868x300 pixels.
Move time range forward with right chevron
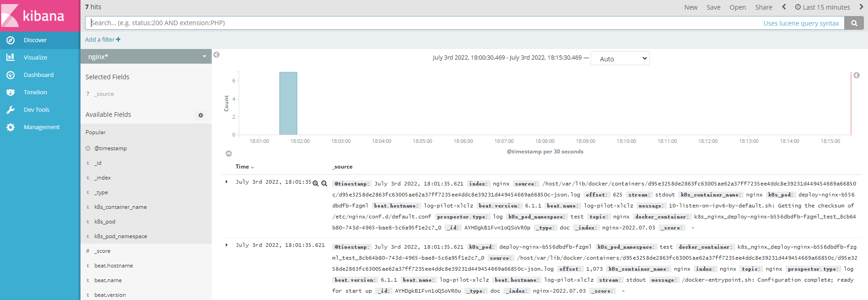pos(861,7)
